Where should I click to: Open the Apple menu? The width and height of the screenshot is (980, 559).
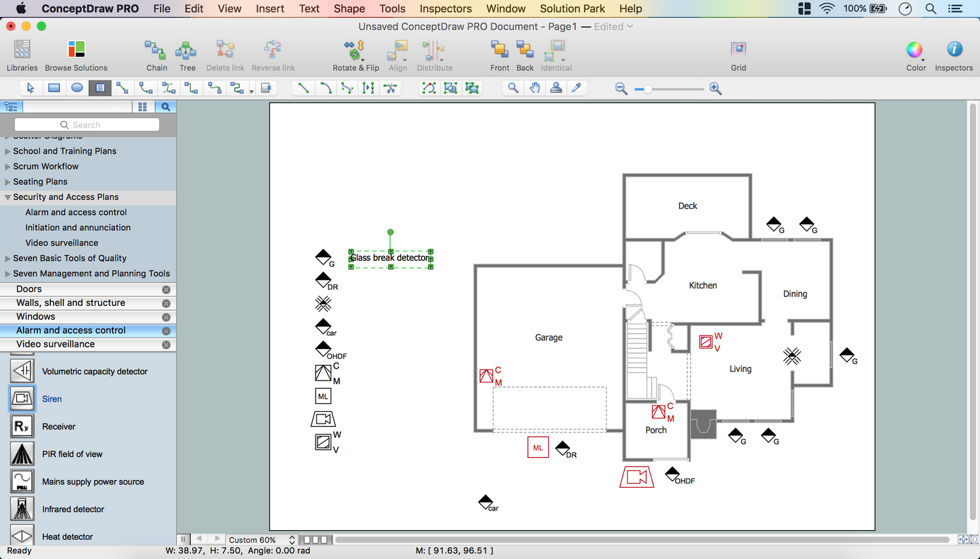tap(21, 8)
